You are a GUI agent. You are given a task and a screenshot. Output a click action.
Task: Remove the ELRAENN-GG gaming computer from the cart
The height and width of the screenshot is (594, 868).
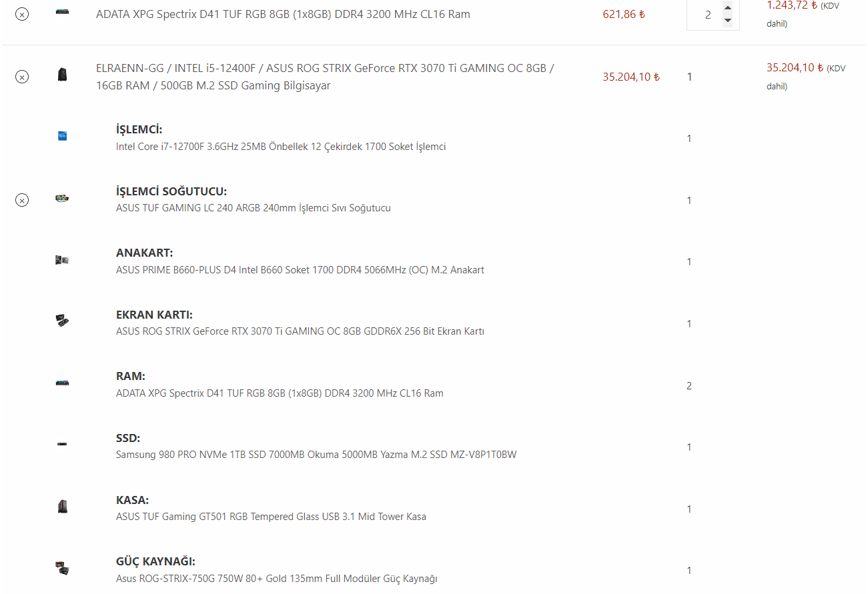22,77
